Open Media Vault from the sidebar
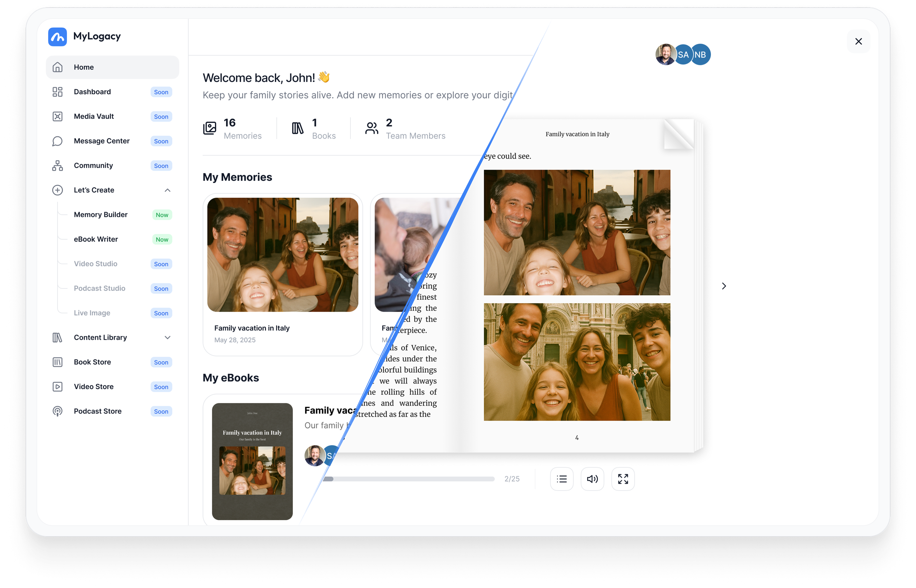 click(x=94, y=116)
